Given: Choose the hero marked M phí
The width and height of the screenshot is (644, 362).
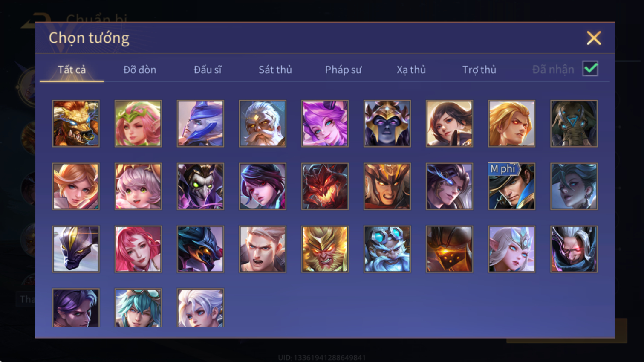Looking at the screenshot, I should click(511, 186).
